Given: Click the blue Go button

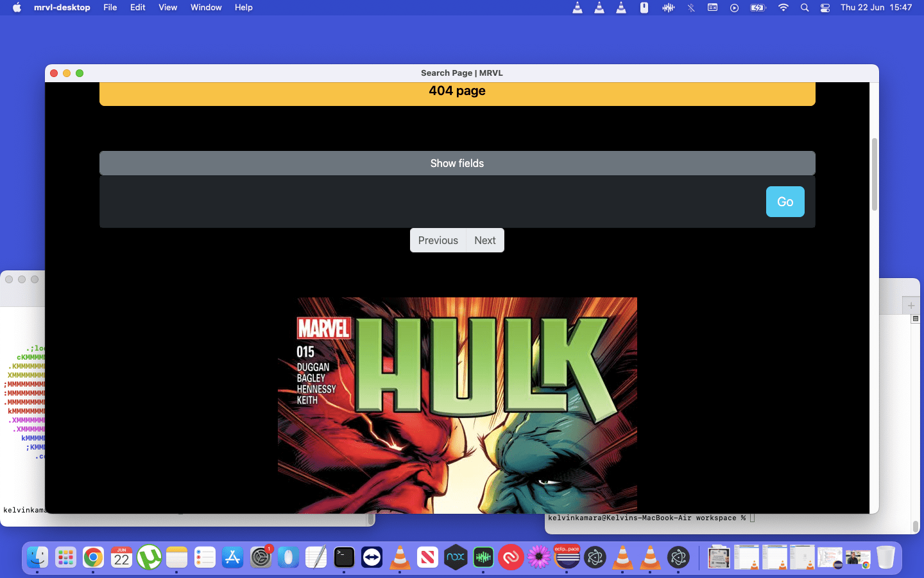Looking at the screenshot, I should [785, 202].
